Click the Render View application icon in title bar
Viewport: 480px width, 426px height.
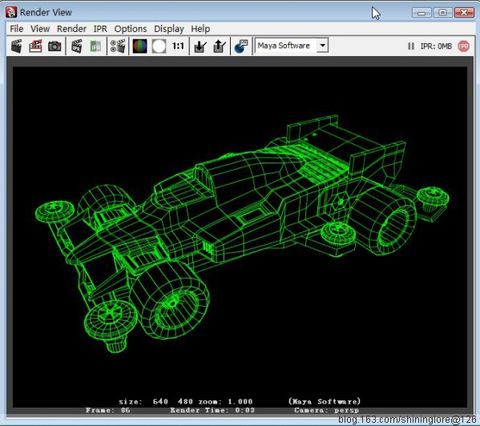[11, 12]
